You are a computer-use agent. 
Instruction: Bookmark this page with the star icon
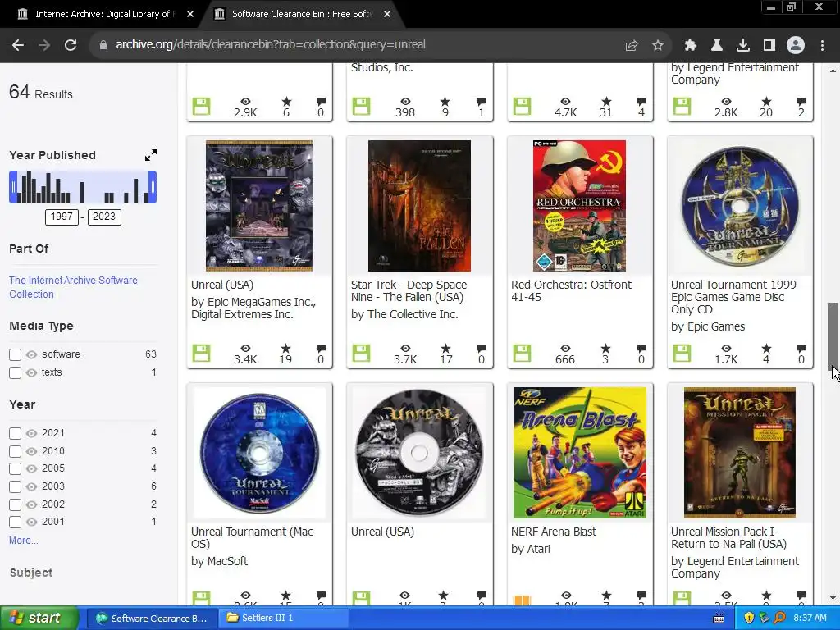click(658, 46)
